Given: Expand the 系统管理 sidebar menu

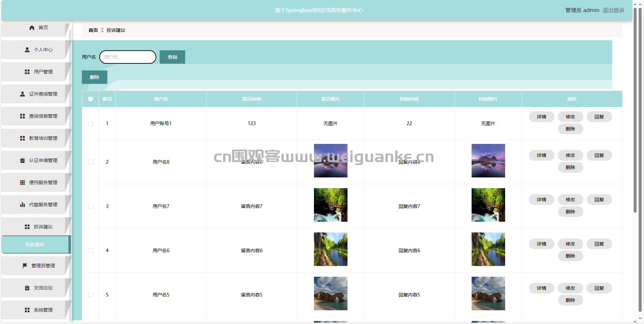Looking at the screenshot, I should pos(43,310).
